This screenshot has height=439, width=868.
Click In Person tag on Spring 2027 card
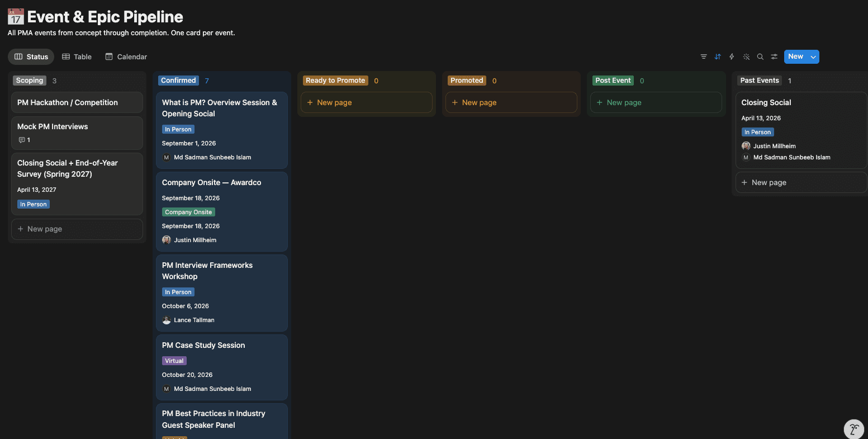pos(34,204)
